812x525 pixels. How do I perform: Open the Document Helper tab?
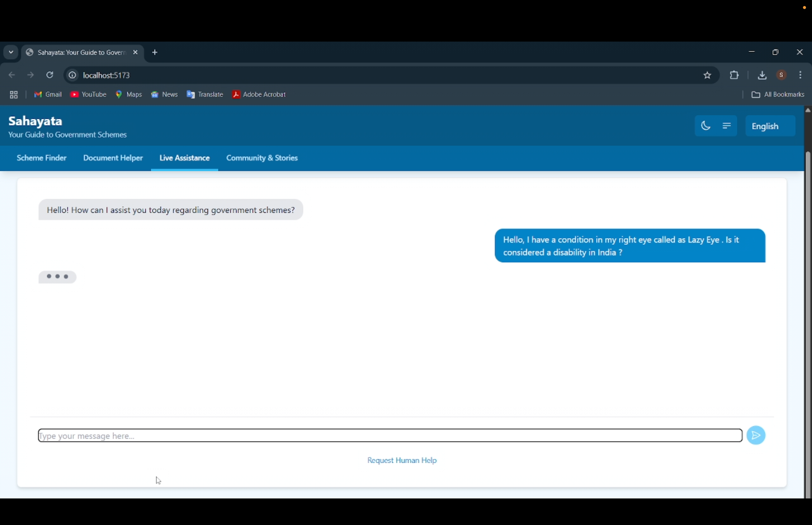tap(113, 158)
